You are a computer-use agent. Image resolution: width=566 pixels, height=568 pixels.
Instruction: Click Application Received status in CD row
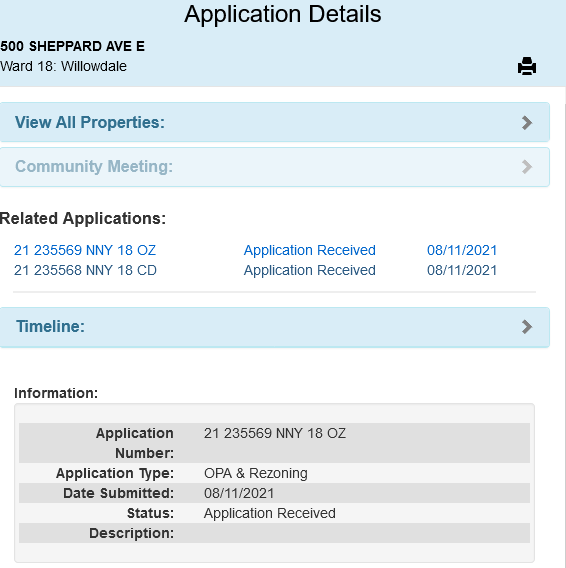[309, 270]
